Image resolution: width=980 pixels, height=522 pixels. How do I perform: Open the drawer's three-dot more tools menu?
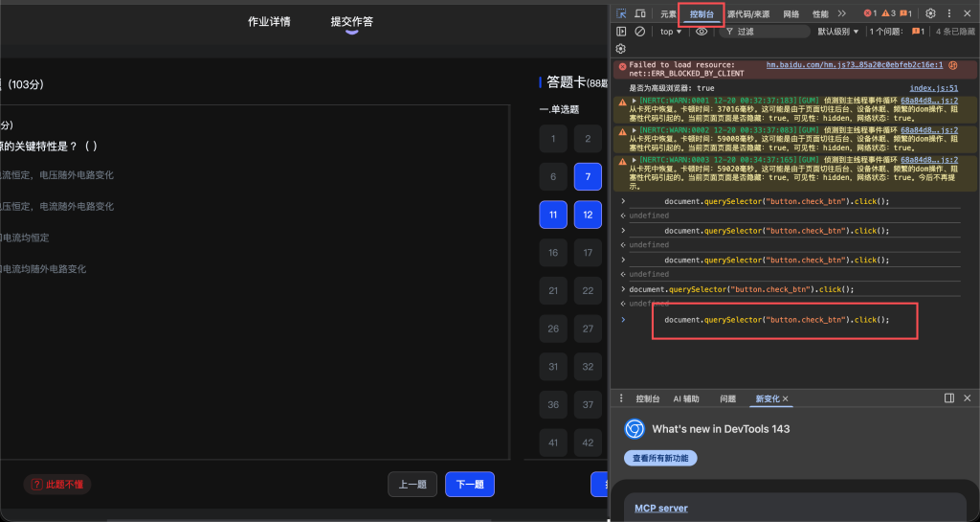621,398
